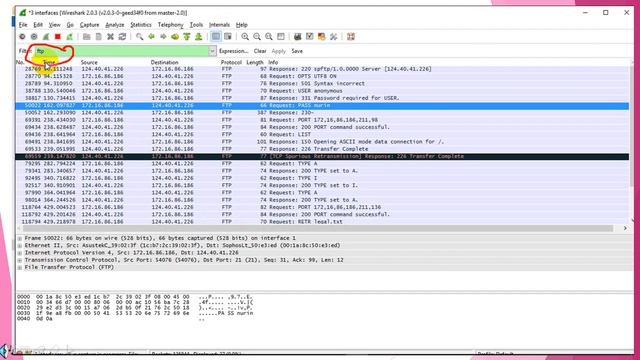Image resolution: width=640 pixels, height=360 pixels.
Task: Edit capture filters toolbar icon
Action: pos(298,37)
